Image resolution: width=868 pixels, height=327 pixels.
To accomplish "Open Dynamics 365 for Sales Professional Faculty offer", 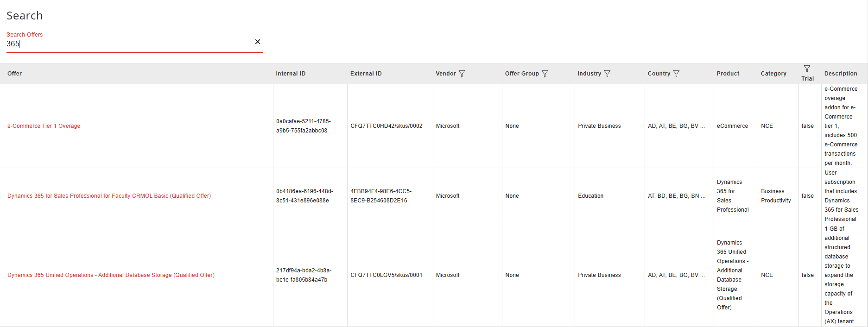I will pyautogui.click(x=109, y=196).
